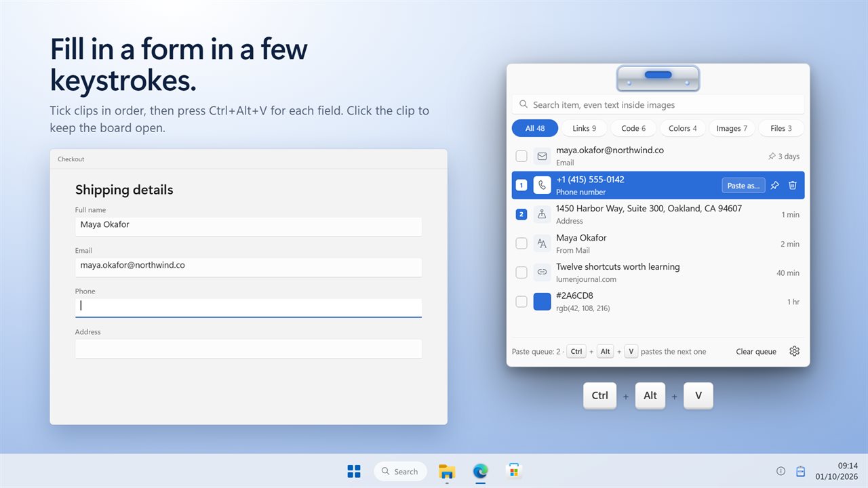
Task: Tick the checkbox for #2A6CD8 clip
Action: tap(521, 302)
